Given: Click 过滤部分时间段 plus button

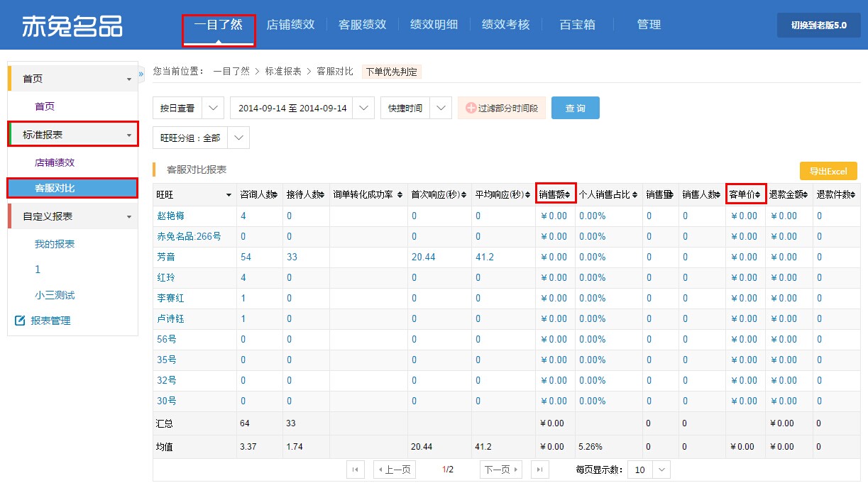Looking at the screenshot, I should pyautogui.click(x=502, y=109).
